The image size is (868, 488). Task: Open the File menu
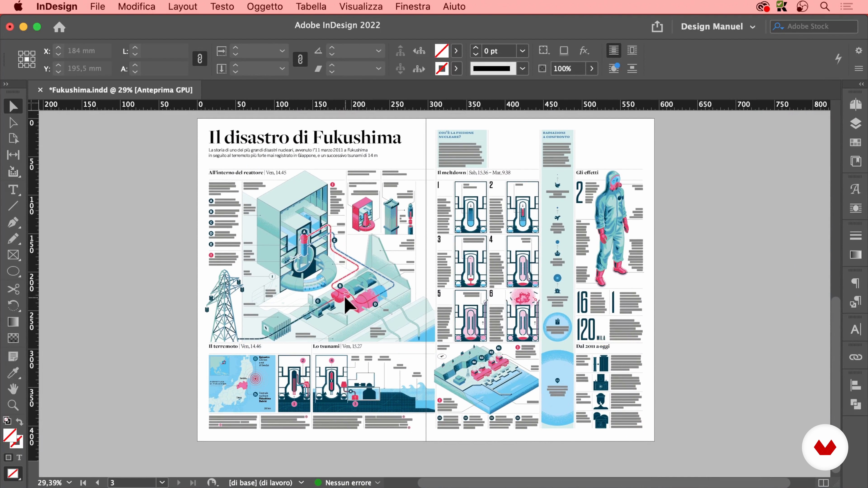coord(97,6)
